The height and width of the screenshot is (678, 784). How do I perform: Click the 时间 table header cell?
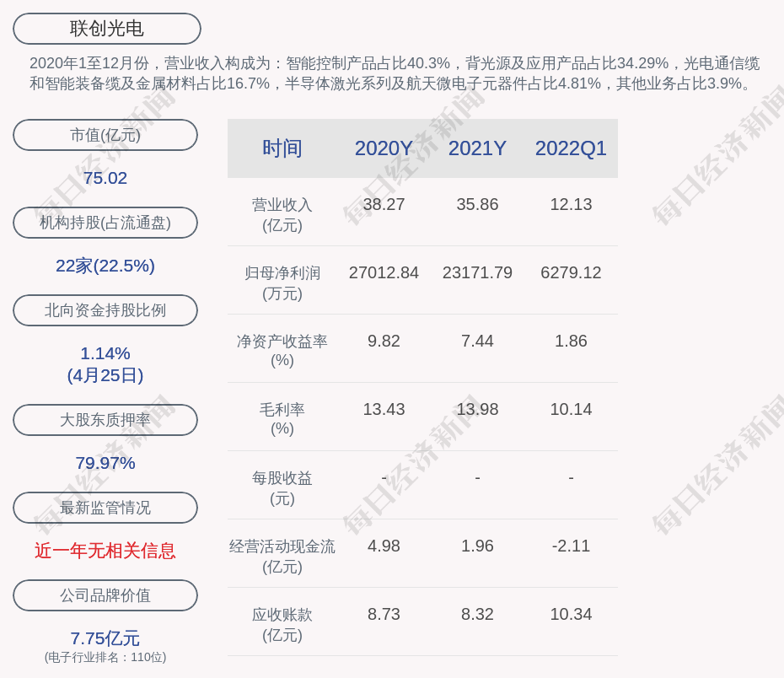click(x=282, y=148)
